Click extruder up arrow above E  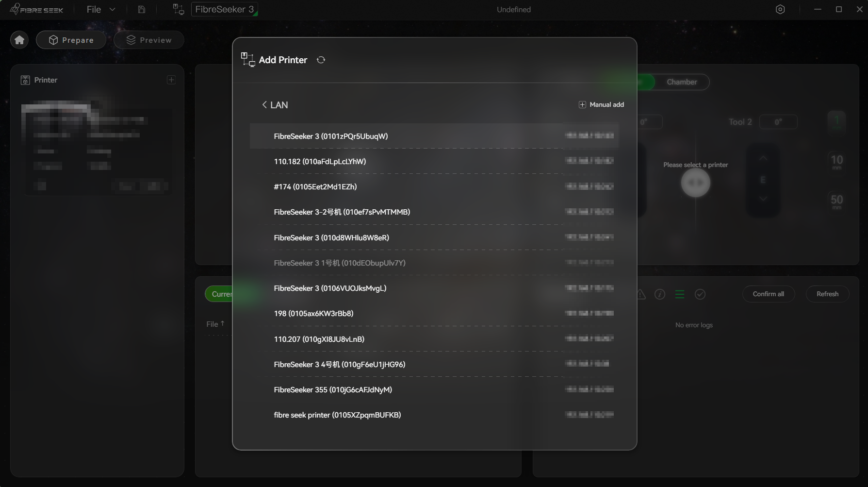pos(763,158)
